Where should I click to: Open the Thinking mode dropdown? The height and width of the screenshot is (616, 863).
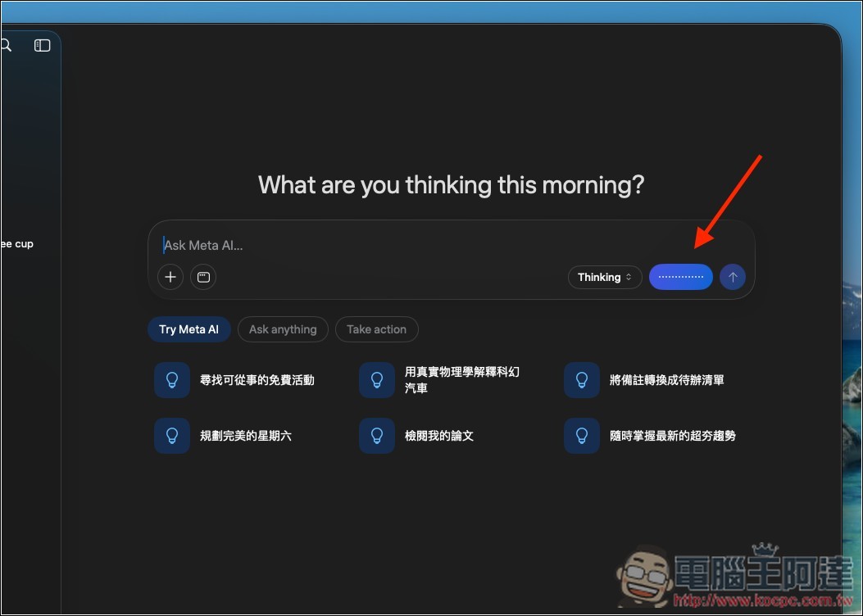coord(605,277)
